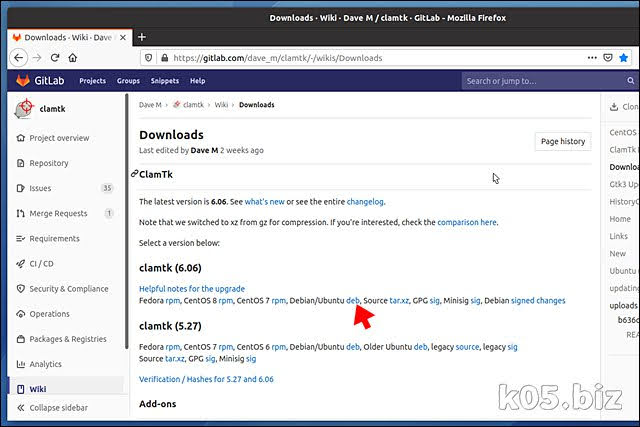The width and height of the screenshot is (640, 427).
Task: Click the Clone download icon
Action: [x=613, y=107]
